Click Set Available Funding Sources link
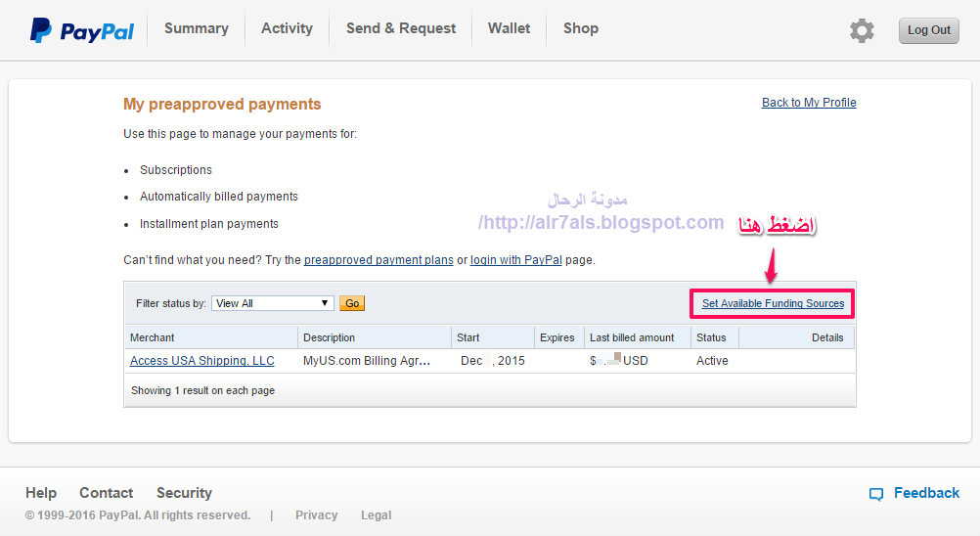This screenshot has height=536, width=980. tap(773, 303)
